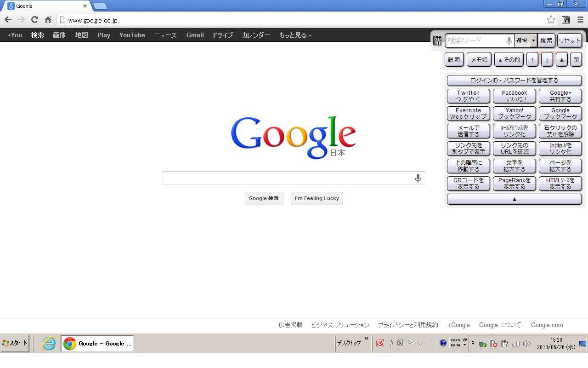The height and width of the screenshot is (368, 588).
Task: Click Facebook いいね！ button
Action: [514, 96]
